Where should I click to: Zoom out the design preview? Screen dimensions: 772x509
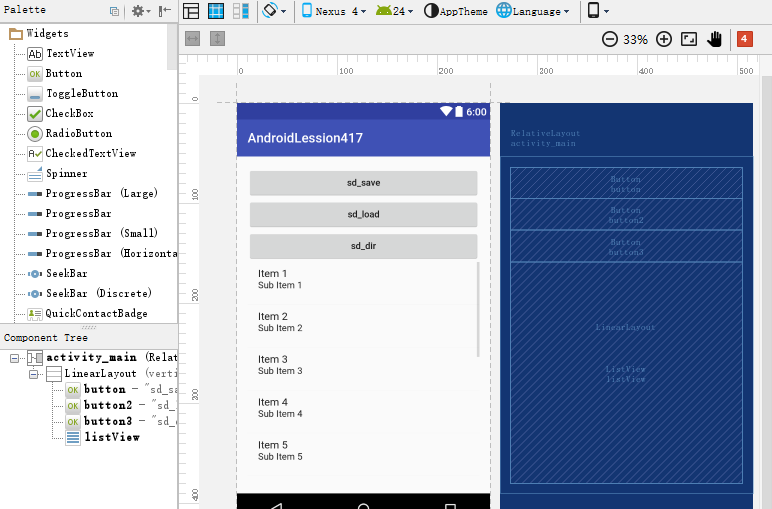click(610, 39)
